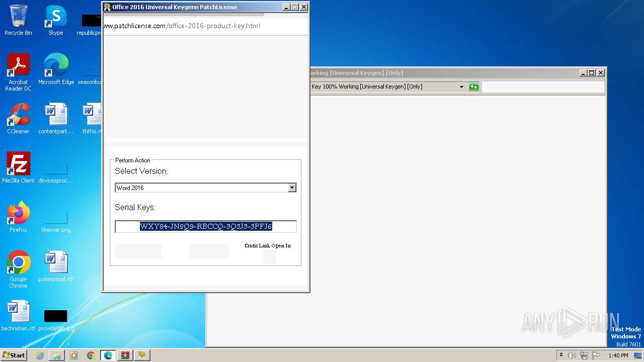The height and width of the screenshot is (362, 644).
Task: Open the Start menu
Action: click(x=14, y=355)
